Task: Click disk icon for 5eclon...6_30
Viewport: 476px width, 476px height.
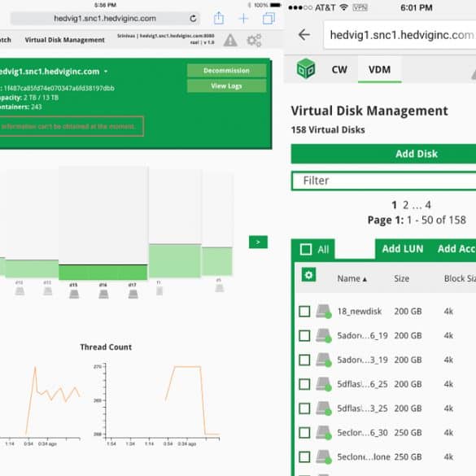Action: 323,433
